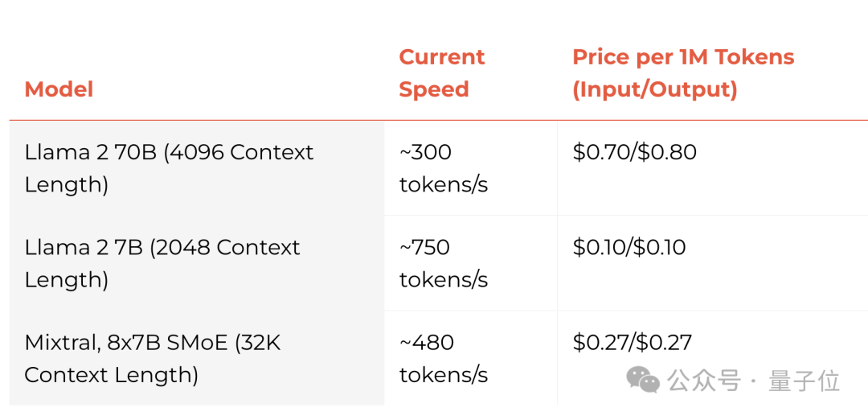Click the $0.10/$0.10 price cell

(x=628, y=247)
